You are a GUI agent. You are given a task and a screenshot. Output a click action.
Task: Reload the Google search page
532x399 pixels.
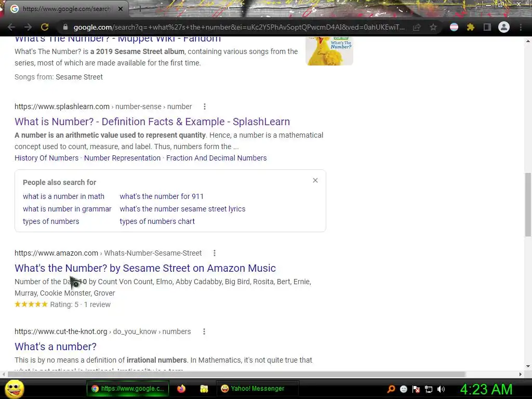[45, 27]
